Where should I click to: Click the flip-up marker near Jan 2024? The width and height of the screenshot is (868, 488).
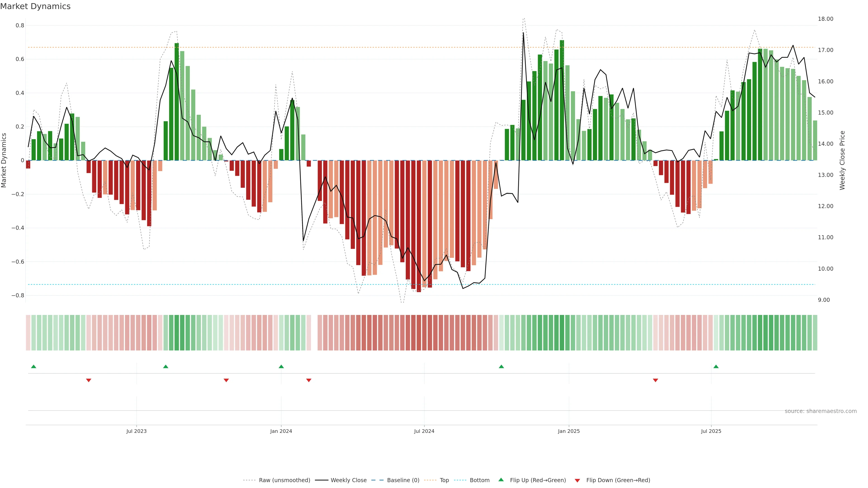click(x=281, y=366)
